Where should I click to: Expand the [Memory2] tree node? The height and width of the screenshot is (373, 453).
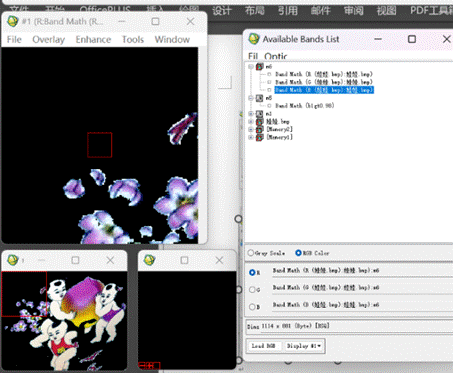click(x=251, y=129)
